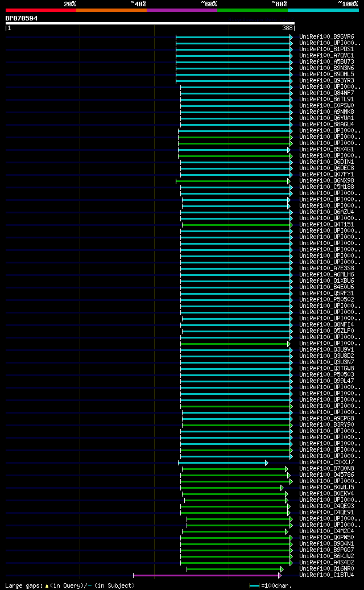Click the purple ~60% identity legend segment
The height and width of the screenshot is (590, 364).
pos(182,10)
